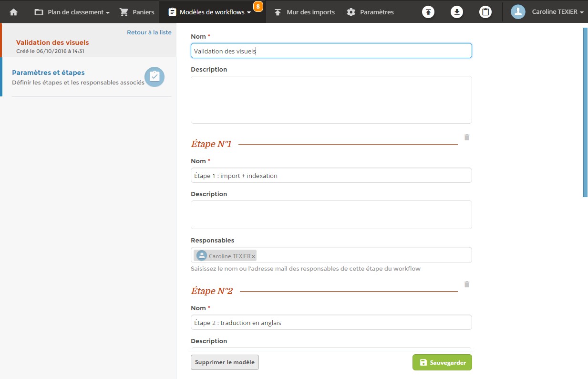Open the clipboard icon in the top bar
Image resolution: width=588 pixels, height=379 pixels.
(x=485, y=11)
